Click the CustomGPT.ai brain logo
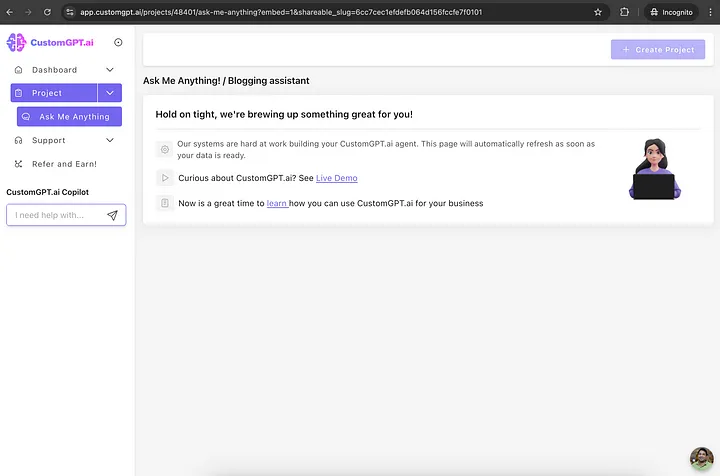Viewport: 720px width, 476px height. point(17,42)
